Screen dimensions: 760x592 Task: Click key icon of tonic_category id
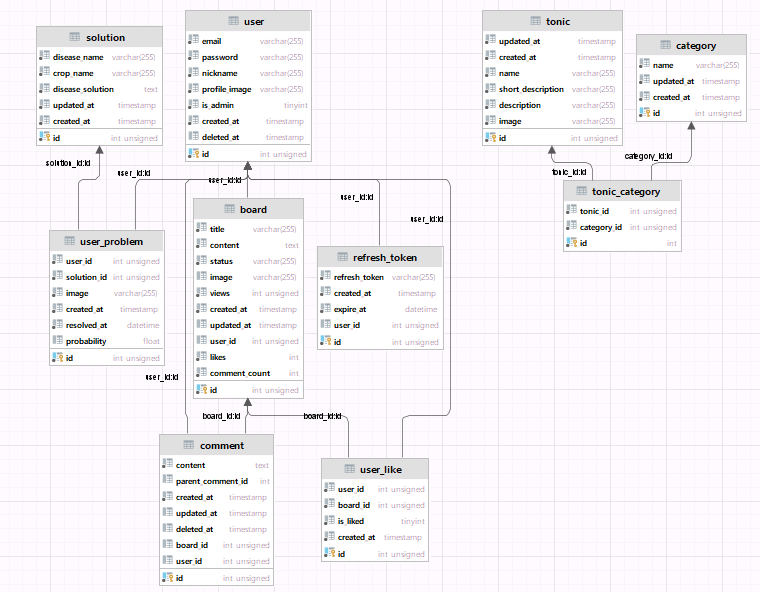pyautogui.click(x=571, y=242)
